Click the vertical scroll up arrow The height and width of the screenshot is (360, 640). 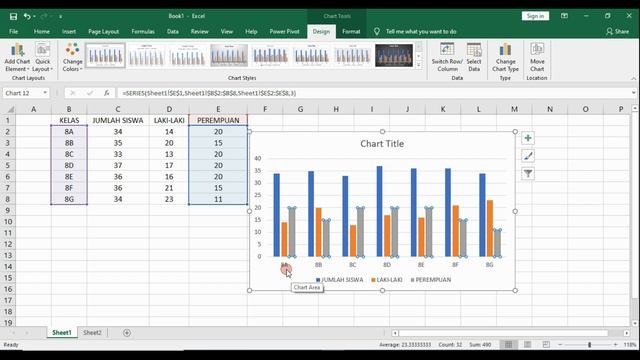pos(635,109)
